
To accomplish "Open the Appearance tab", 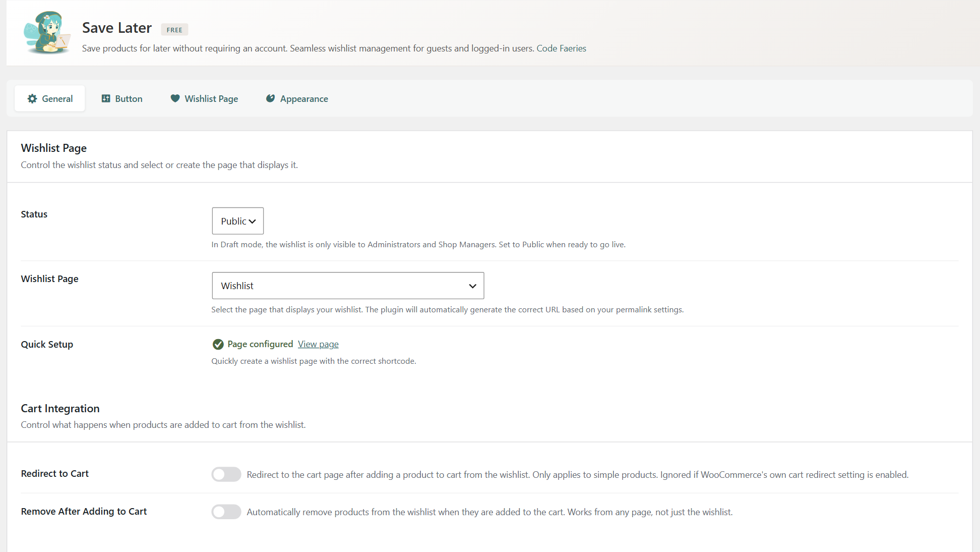I will 297,98.
